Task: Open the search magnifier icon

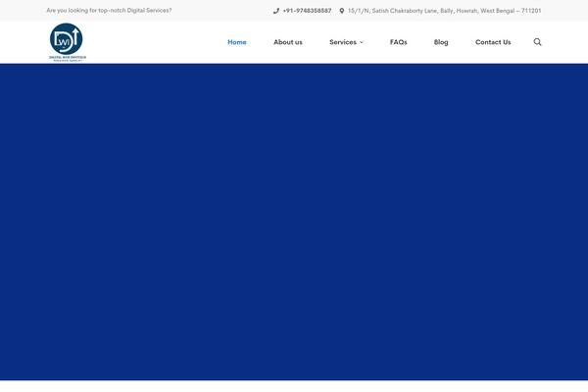Action: [x=537, y=42]
